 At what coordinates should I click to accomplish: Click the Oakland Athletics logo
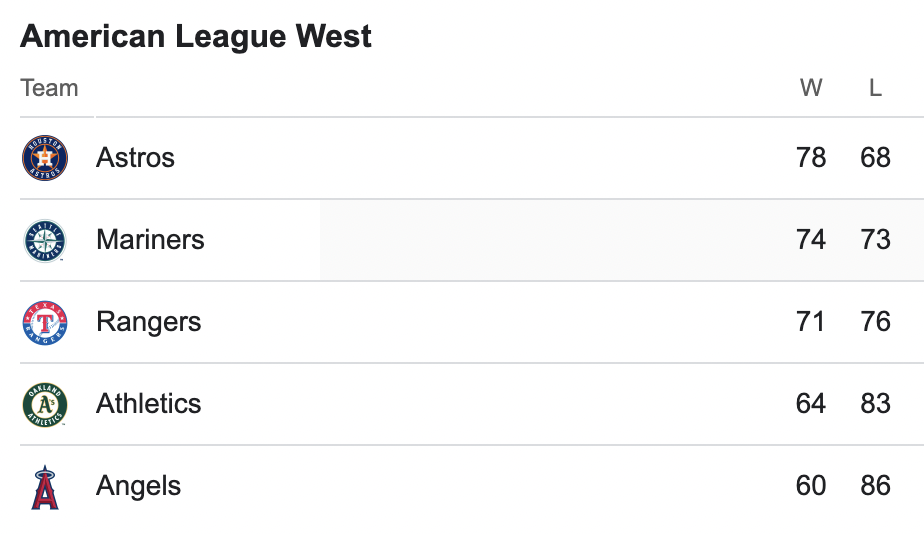click(45, 405)
